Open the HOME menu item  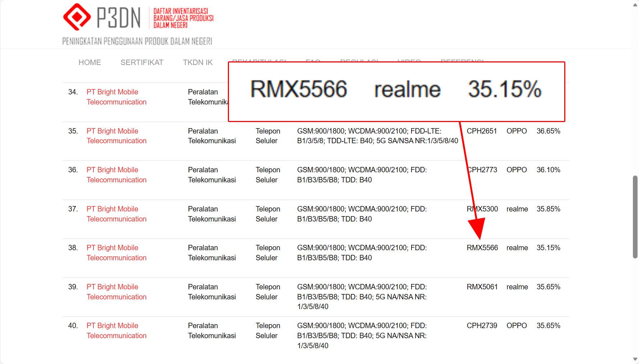(89, 62)
